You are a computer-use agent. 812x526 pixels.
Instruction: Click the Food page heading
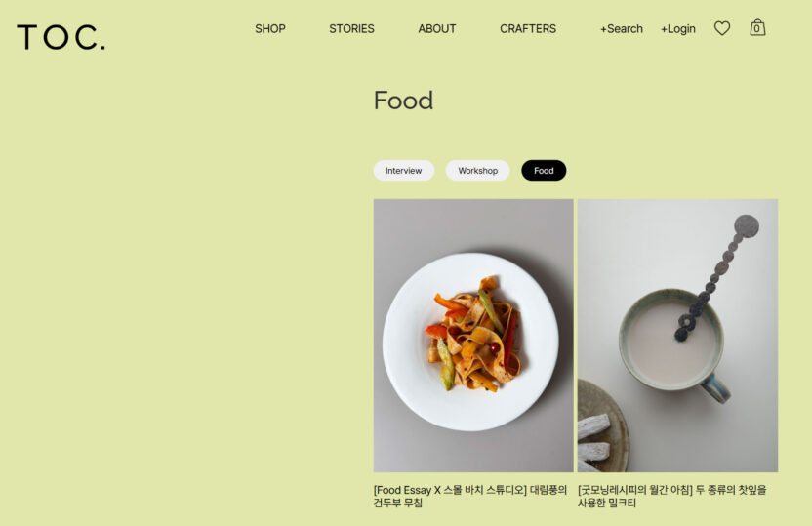pos(403,101)
